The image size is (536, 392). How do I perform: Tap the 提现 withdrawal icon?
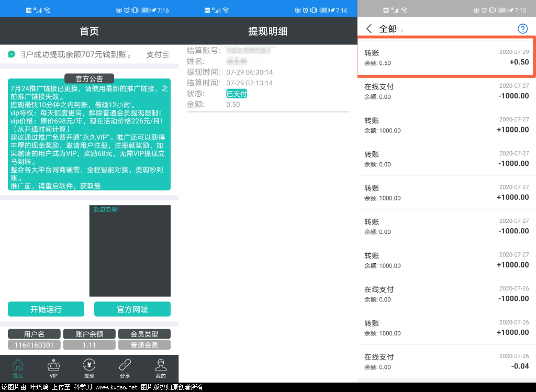89,367
